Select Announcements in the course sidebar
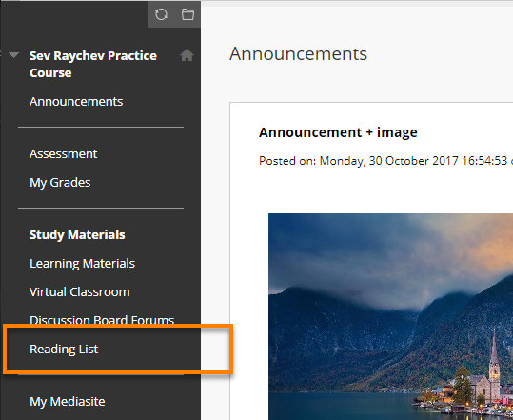 (x=76, y=102)
